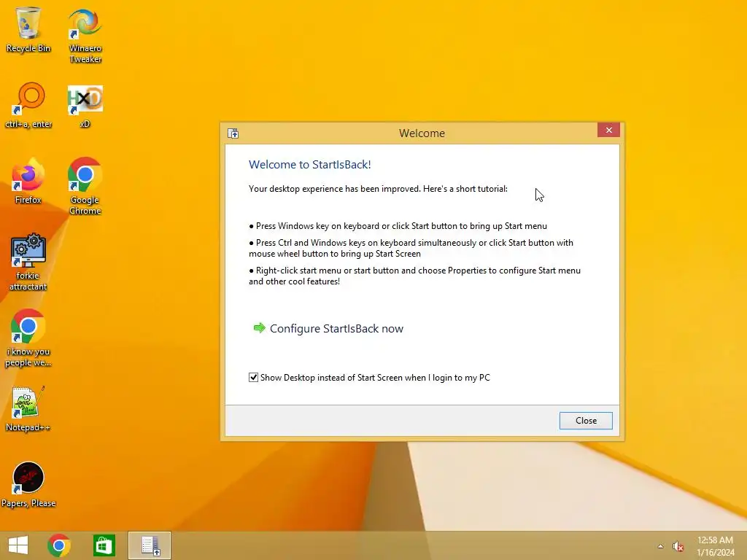Screen dimensions: 747x560
Task: Show hidden system tray icons arrow
Action: [x=660, y=546]
